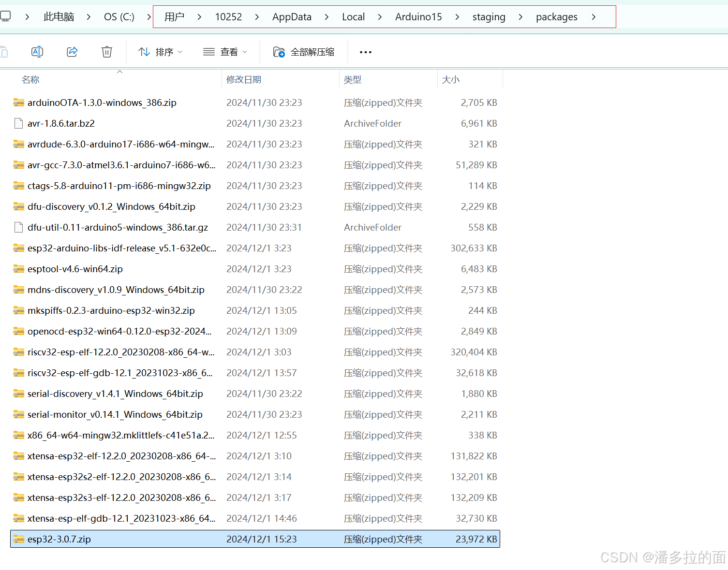Click the Share toolbar icon
This screenshot has height=570, width=728.
[72, 52]
